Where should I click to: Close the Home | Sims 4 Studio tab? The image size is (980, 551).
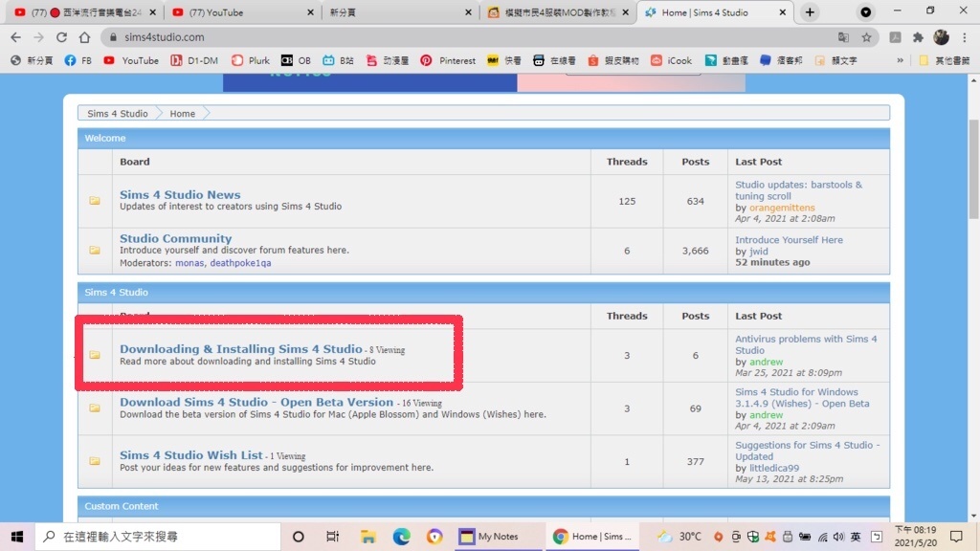pos(782,12)
